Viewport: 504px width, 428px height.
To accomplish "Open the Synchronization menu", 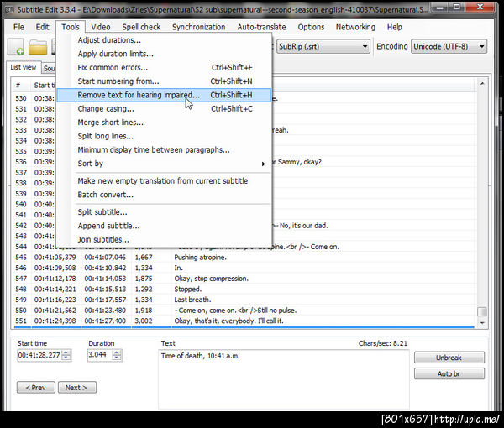I will click(x=198, y=27).
